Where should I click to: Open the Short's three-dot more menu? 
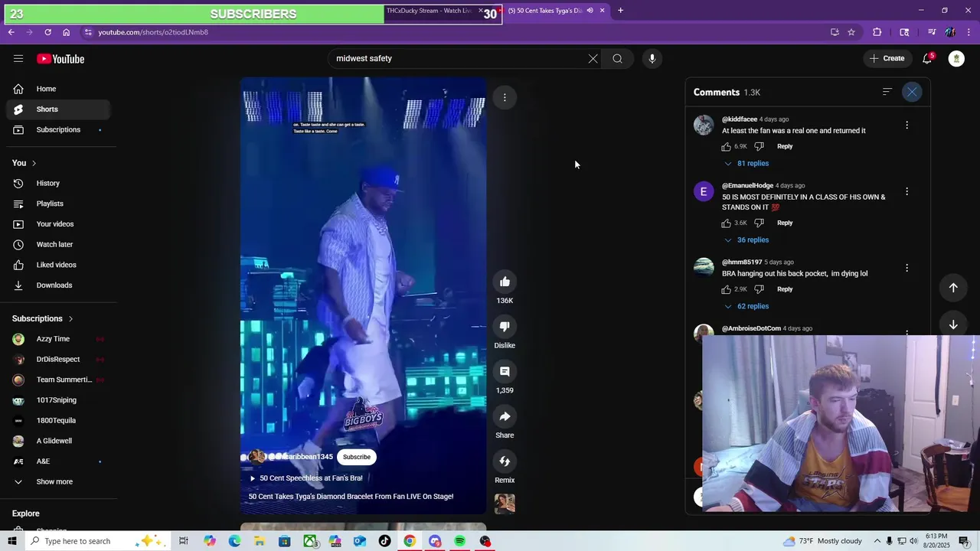click(505, 97)
